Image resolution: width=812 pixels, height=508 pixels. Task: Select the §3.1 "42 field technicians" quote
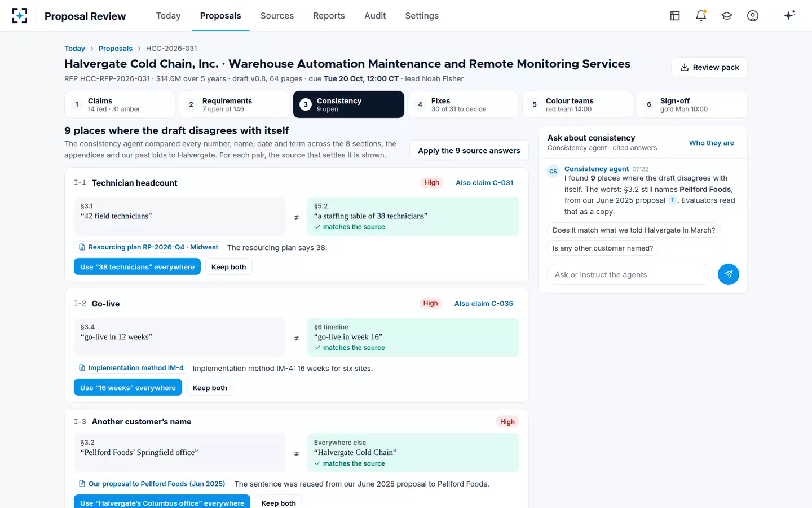click(180, 216)
